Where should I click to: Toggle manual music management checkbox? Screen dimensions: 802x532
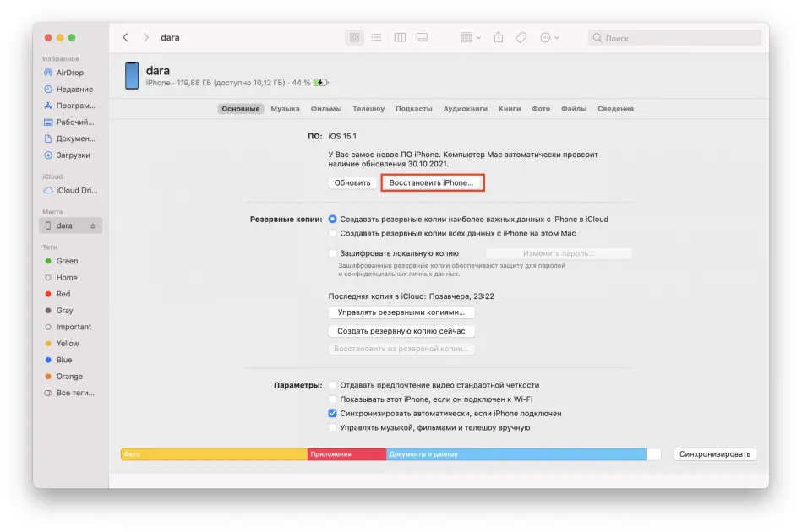tap(332, 427)
